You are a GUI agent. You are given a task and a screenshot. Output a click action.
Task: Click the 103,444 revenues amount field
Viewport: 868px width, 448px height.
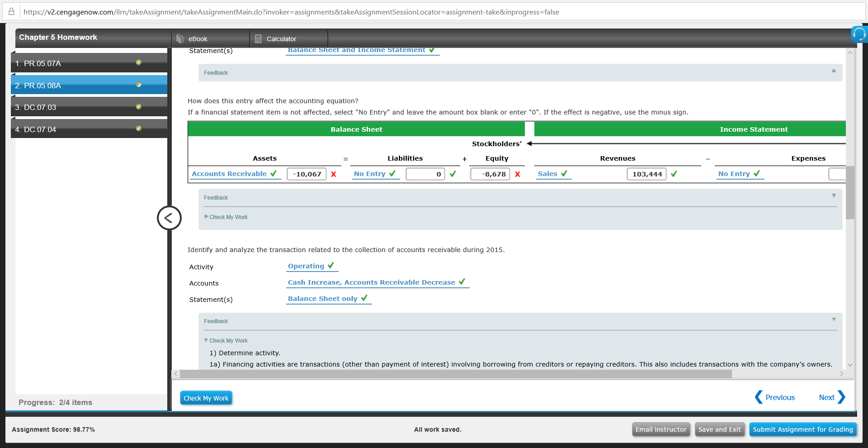click(x=646, y=174)
